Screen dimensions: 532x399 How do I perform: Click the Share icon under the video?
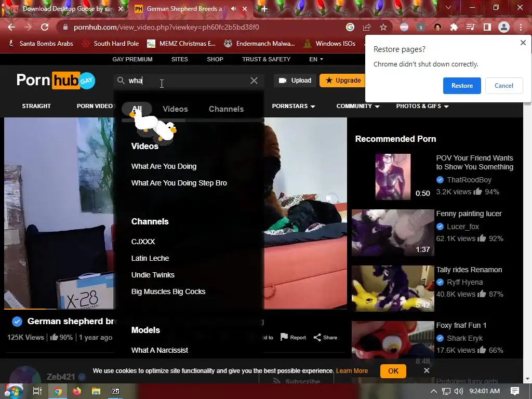317,337
